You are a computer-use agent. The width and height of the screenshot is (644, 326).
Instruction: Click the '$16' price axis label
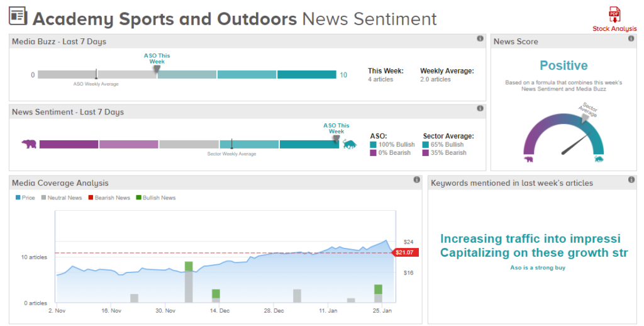tap(408, 273)
